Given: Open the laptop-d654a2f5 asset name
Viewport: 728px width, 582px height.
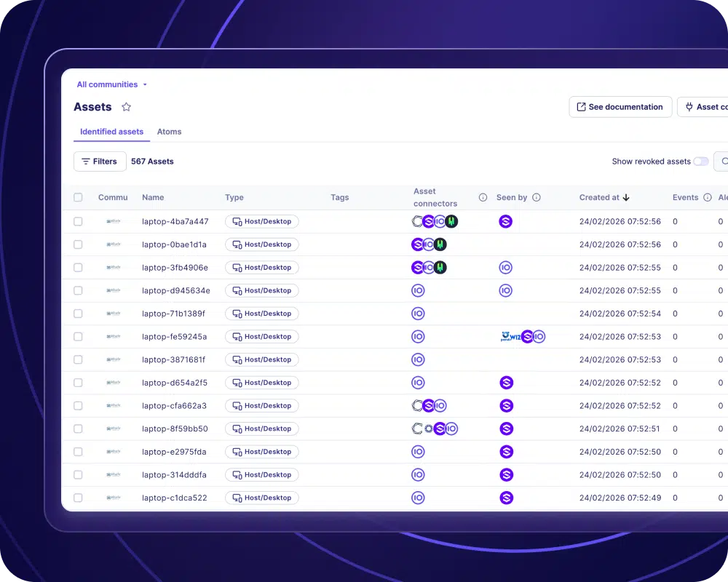Looking at the screenshot, I should tap(175, 383).
